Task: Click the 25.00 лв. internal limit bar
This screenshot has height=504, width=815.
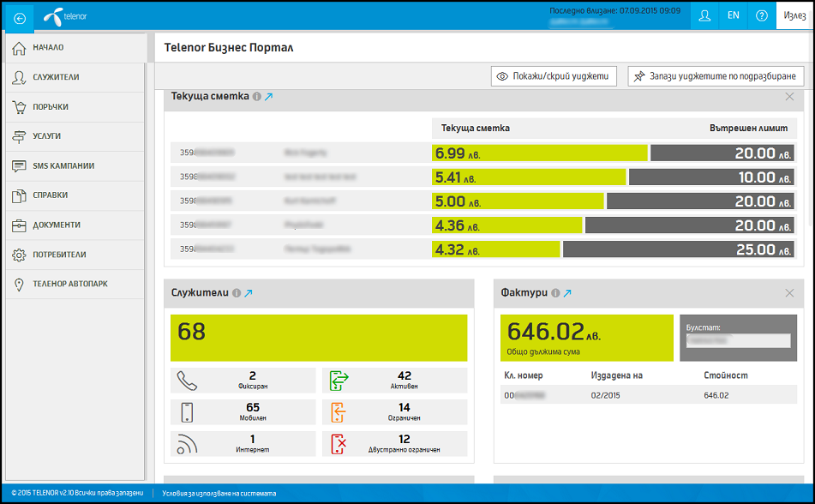Action: click(x=678, y=249)
